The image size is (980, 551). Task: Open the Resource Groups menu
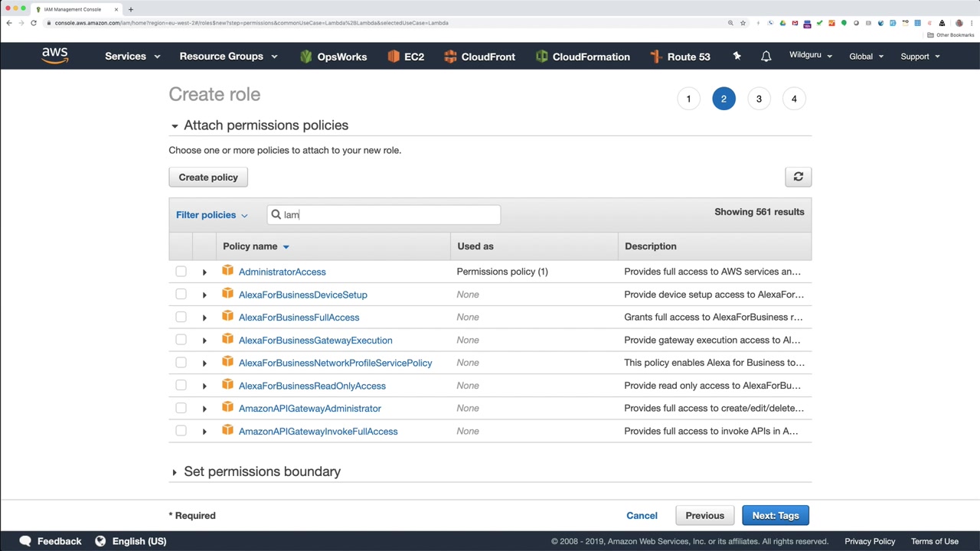click(x=228, y=57)
